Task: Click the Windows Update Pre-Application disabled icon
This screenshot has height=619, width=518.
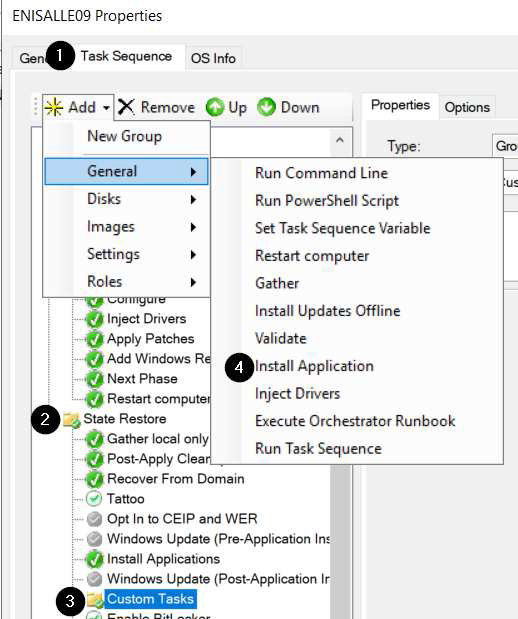Action: [x=94, y=539]
